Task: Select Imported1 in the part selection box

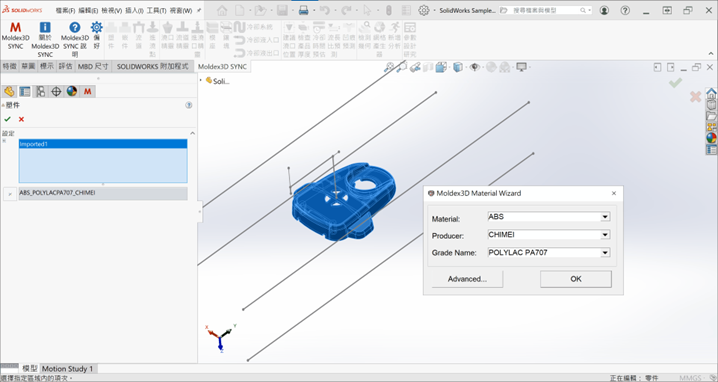Action: (x=103, y=144)
